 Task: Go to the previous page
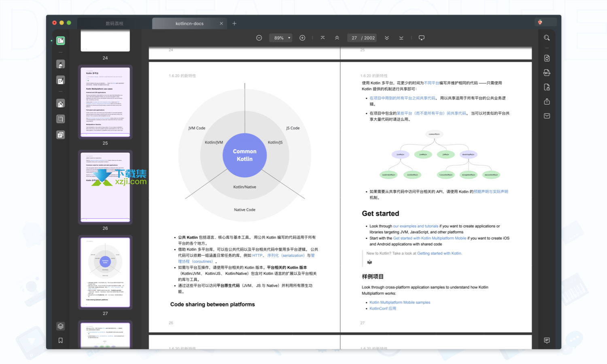pyautogui.click(x=337, y=38)
